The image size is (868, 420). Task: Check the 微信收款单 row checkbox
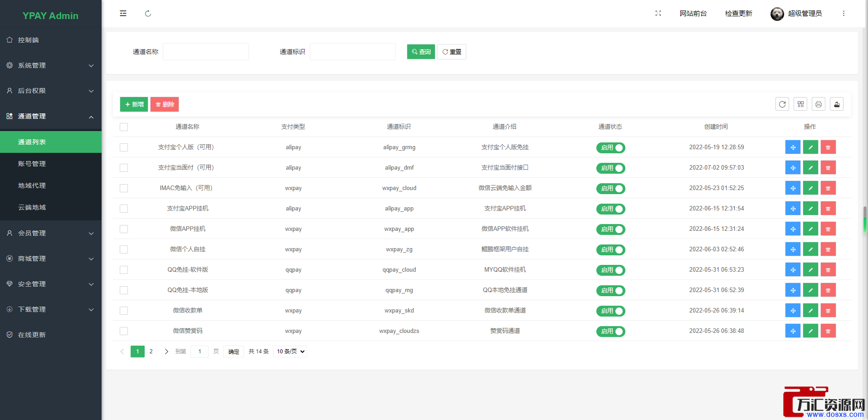pos(124,311)
